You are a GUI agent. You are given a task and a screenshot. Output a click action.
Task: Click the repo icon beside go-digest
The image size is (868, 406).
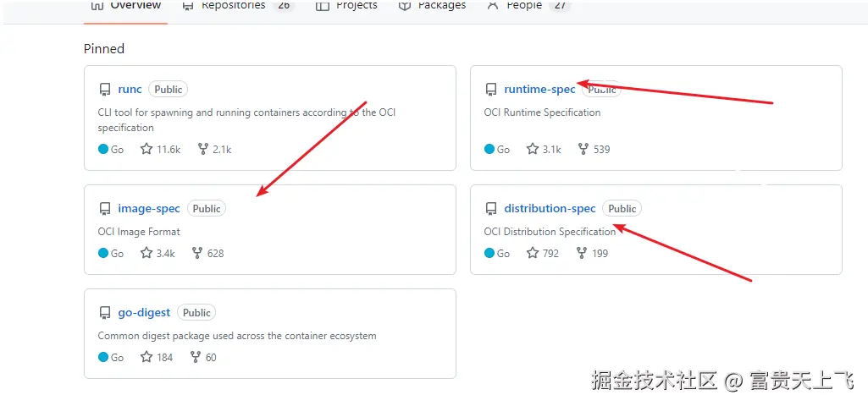(105, 313)
